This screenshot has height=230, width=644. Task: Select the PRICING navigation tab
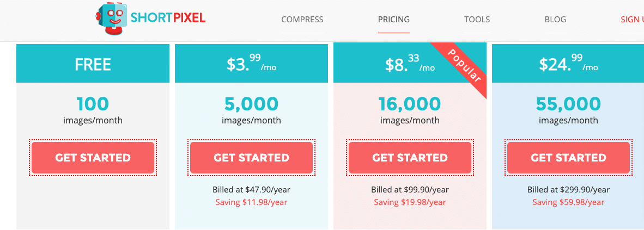tap(394, 19)
